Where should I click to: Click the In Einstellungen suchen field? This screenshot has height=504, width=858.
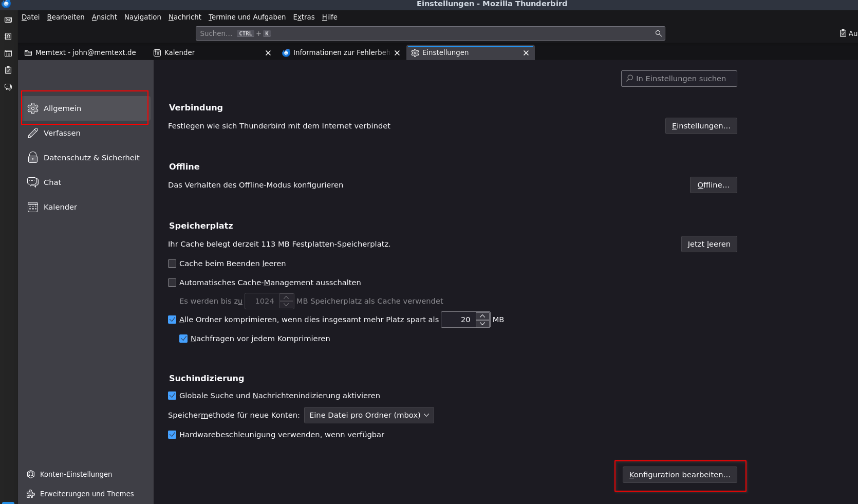pyautogui.click(x=679, y=79)
